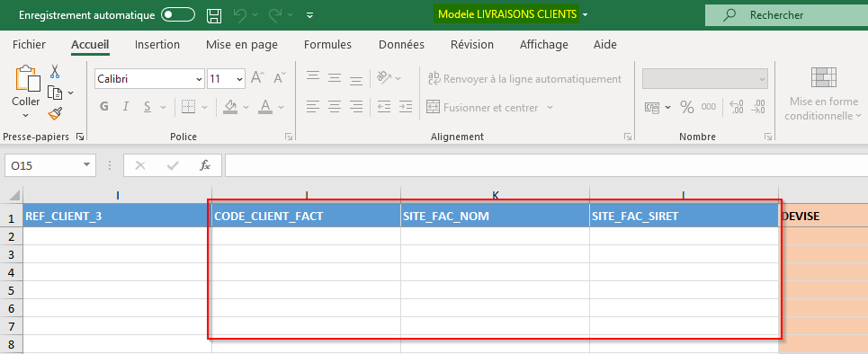
Task: Click the font color red A swatch
Action: pyautogui.click(x=265, y=107)
